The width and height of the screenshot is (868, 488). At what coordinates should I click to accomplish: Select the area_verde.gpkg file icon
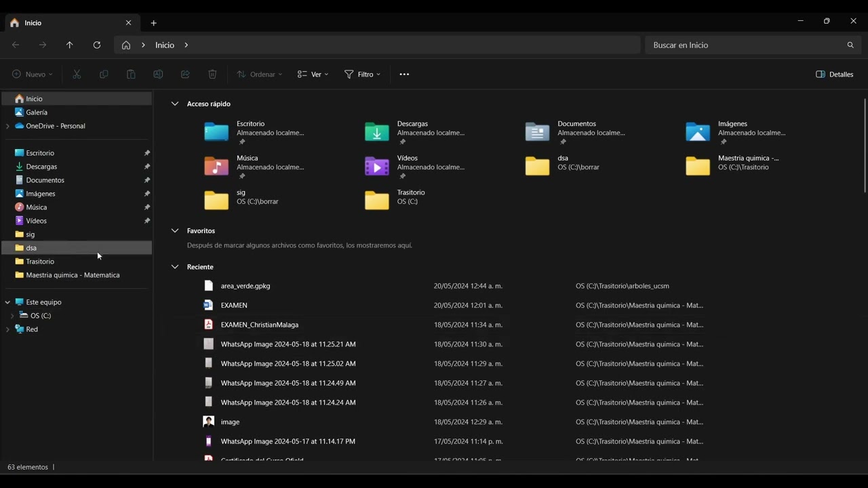click(209, 286)
